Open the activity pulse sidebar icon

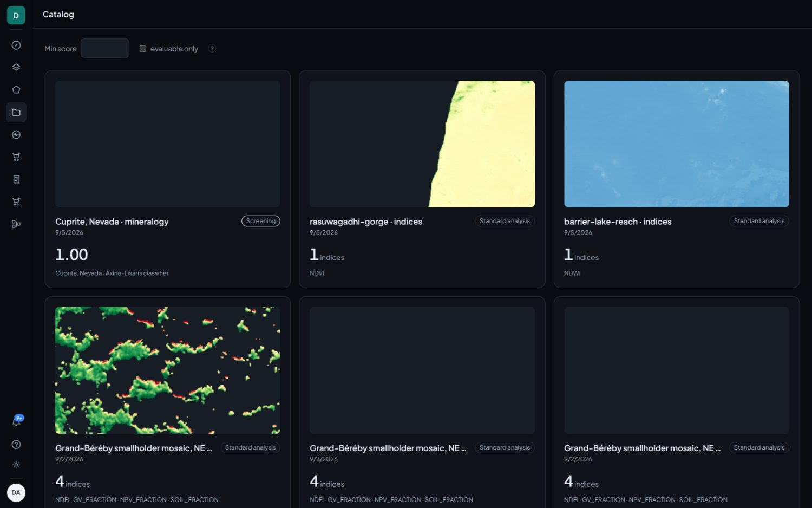tap(16, 135)
